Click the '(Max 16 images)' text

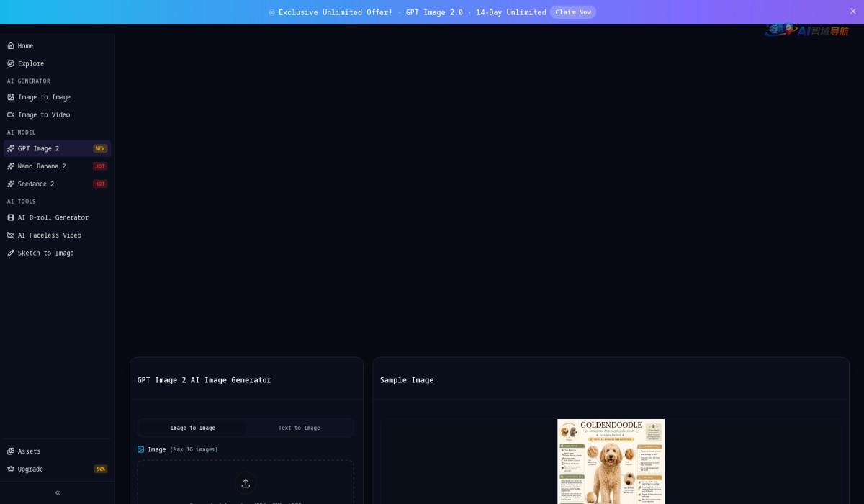(x=194, y=449)
